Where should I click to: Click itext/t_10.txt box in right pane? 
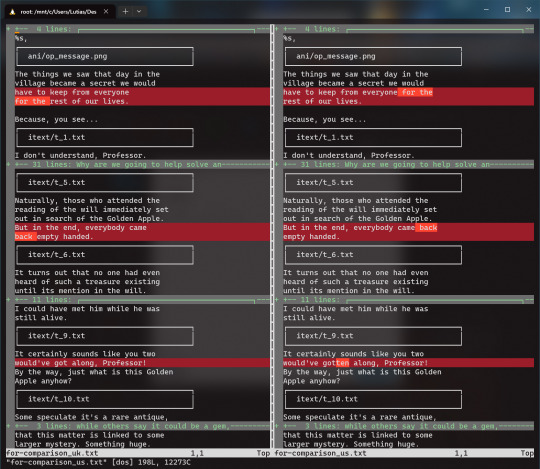(373, 399)
